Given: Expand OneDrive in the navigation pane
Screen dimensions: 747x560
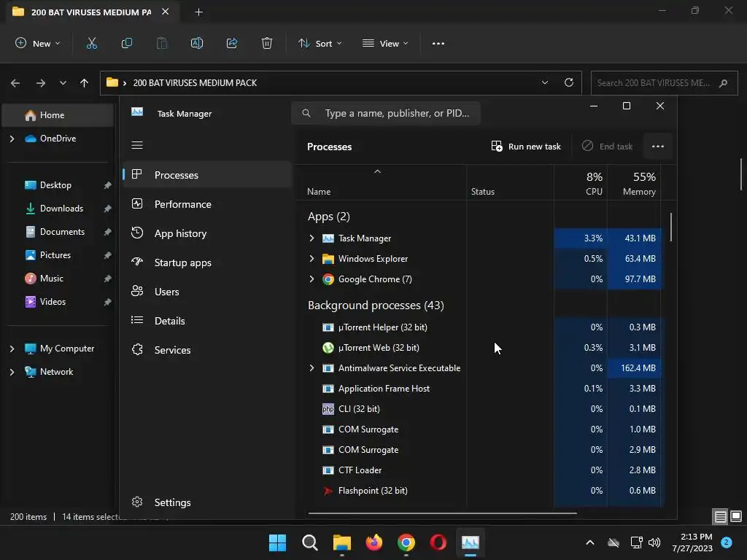Looking at the screenshot, I should coord(12,139).
